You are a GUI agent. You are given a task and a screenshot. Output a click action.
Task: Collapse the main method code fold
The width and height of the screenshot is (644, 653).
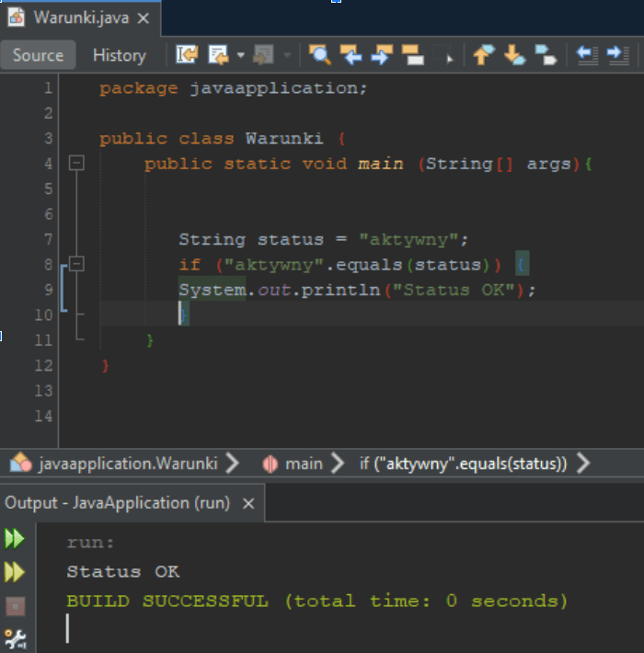click(x=77, y=164)
